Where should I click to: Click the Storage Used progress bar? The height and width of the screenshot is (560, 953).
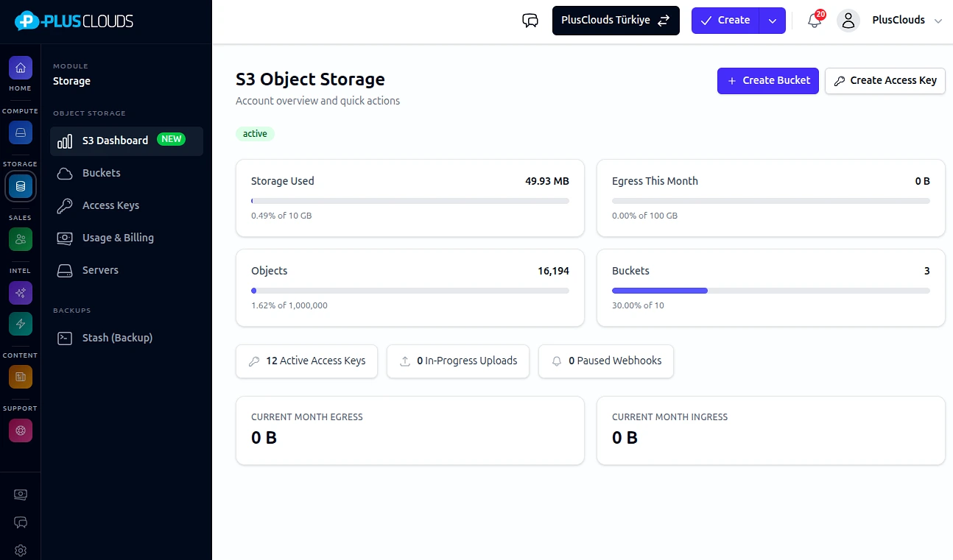(410, 201)
